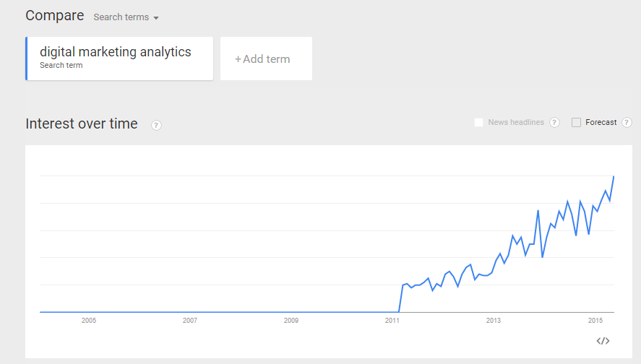Open help icon beside Interest over time
The width and height of the screenshot is (641, 364).
click(x=156, y=125)
